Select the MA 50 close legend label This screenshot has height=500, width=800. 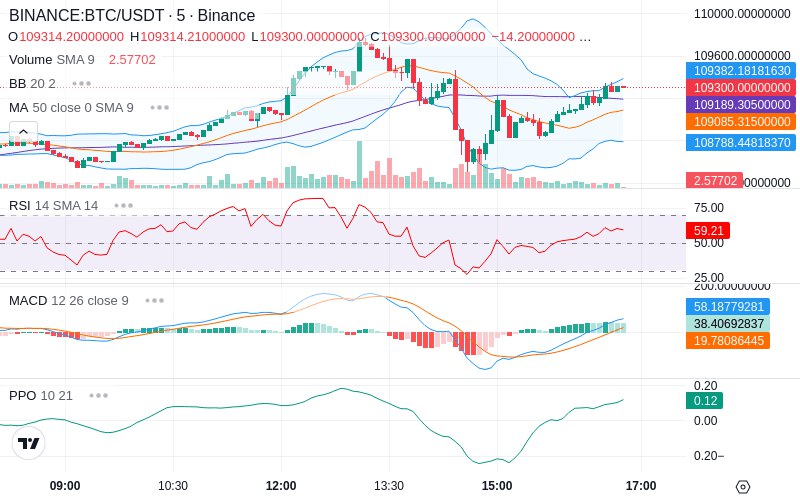71,108
